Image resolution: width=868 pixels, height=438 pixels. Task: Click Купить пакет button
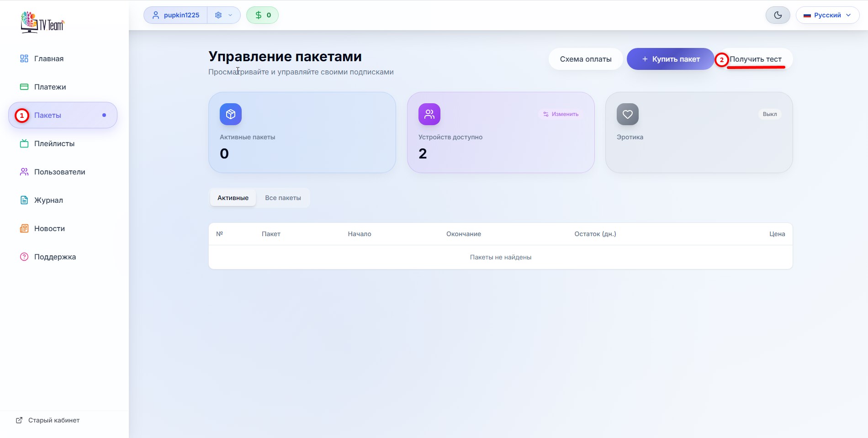(670, 59)
